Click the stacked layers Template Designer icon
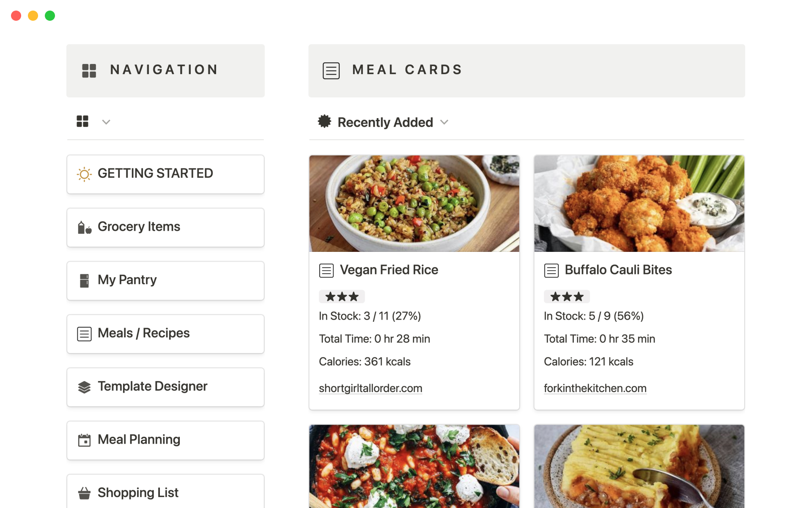Viewport: 812px width, 508px height. point(84,387)
